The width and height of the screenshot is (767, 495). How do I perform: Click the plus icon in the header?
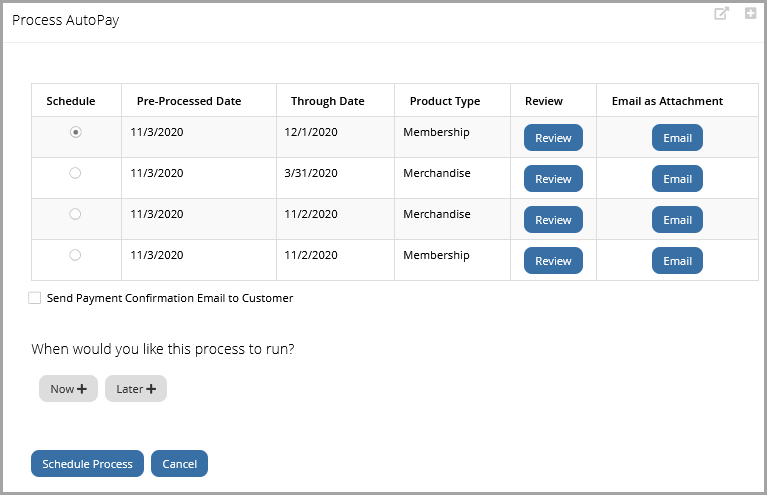750,13
